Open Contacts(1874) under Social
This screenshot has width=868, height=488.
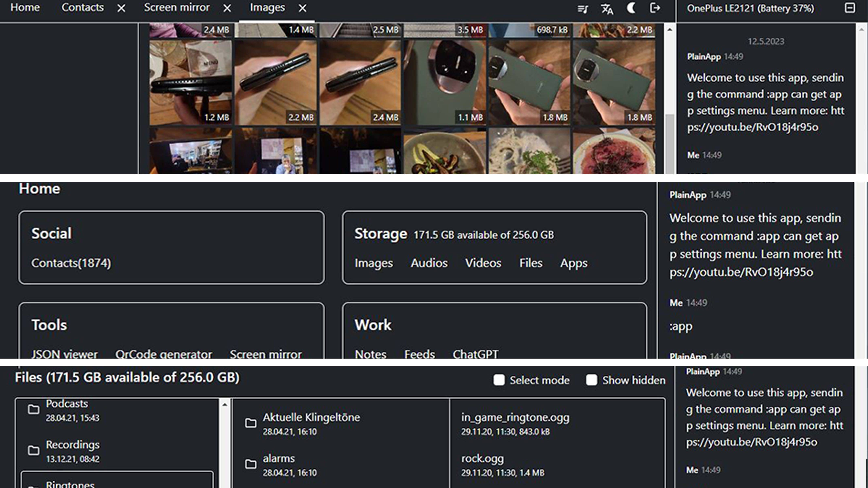[x=71, y=264]
